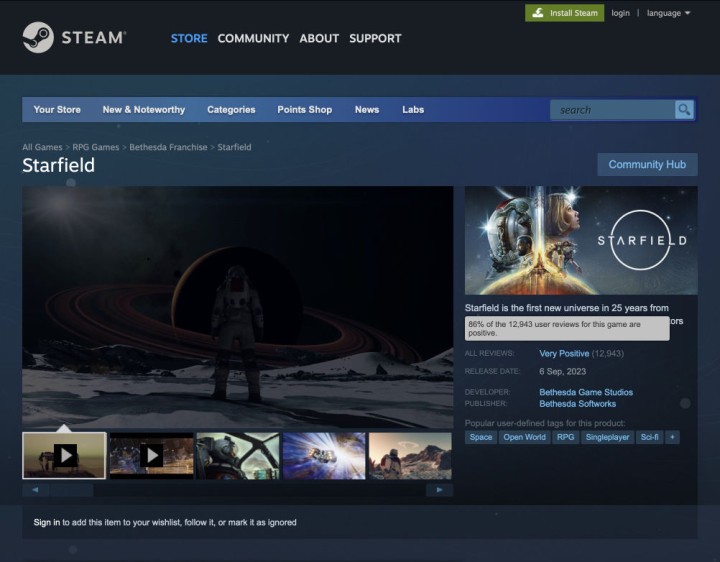
Task: Go to Bethesda Franchise breadcrumb
Action: click(168, 147)
